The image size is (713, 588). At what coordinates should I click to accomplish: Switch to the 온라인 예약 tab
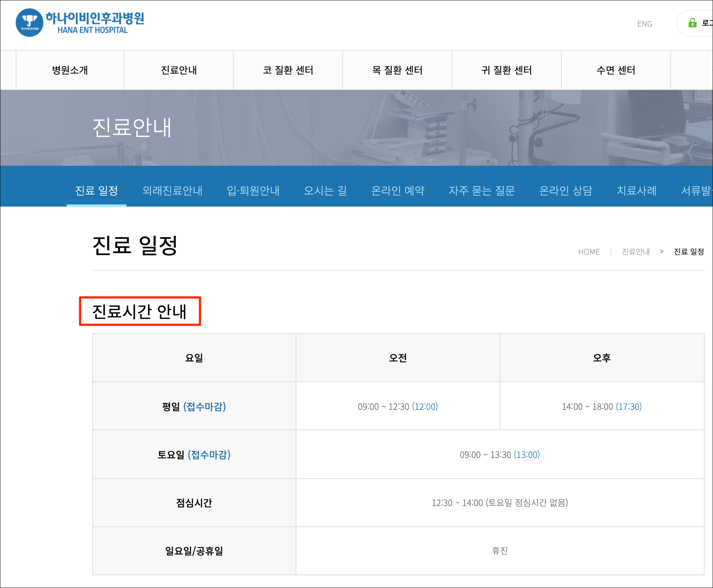pos(398,191)
